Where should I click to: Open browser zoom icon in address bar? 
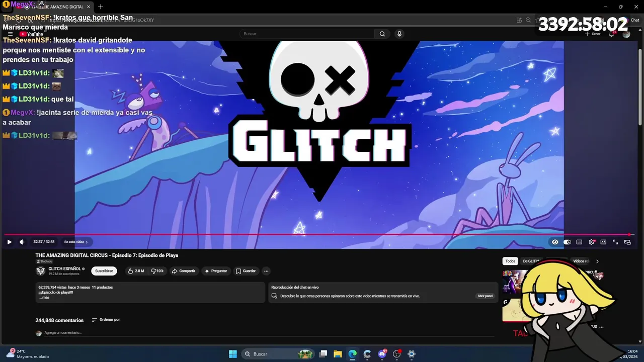click(x=528, y=20)
